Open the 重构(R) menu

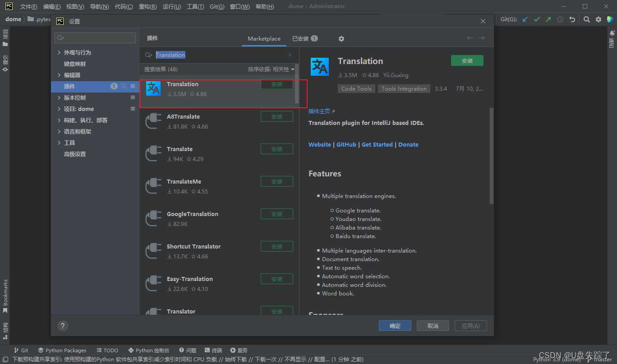(x=148, y=7)
